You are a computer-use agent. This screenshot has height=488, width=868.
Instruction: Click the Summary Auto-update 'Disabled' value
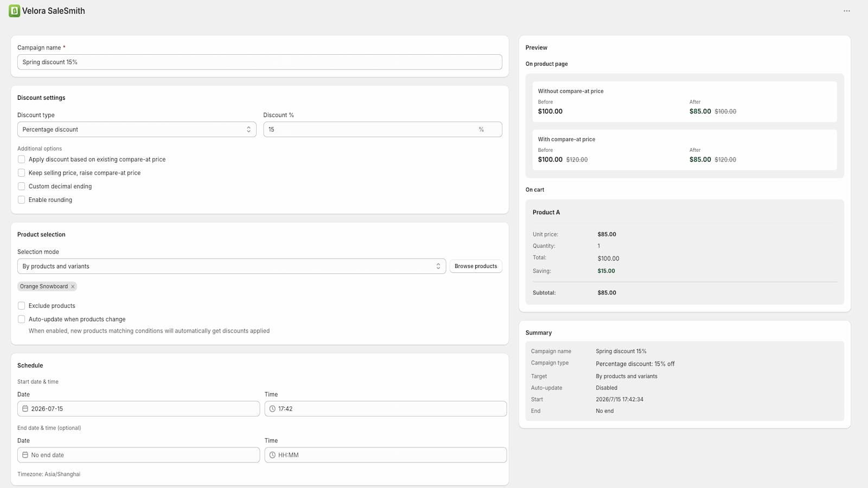[607, 388]
